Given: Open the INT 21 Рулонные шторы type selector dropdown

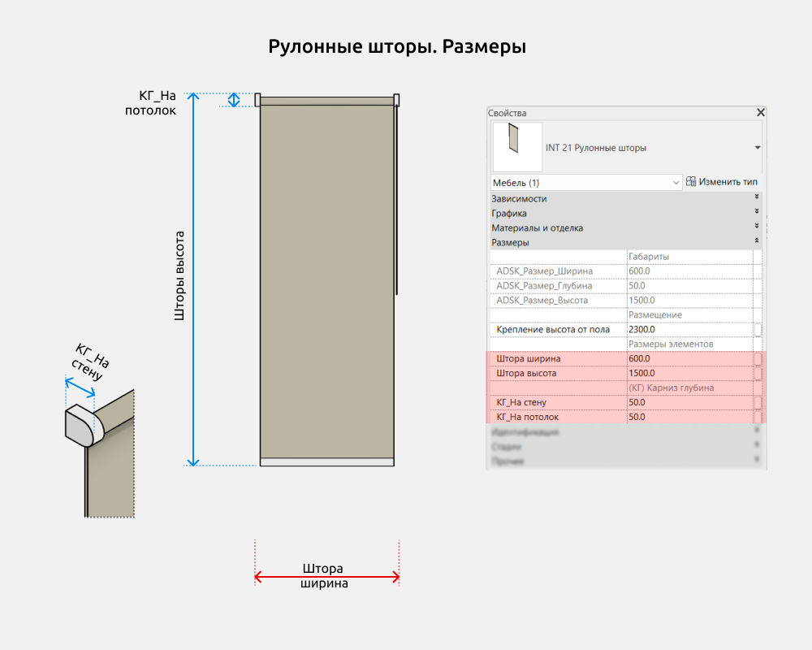Looking at the screenshot, I should tap(757, 148).
